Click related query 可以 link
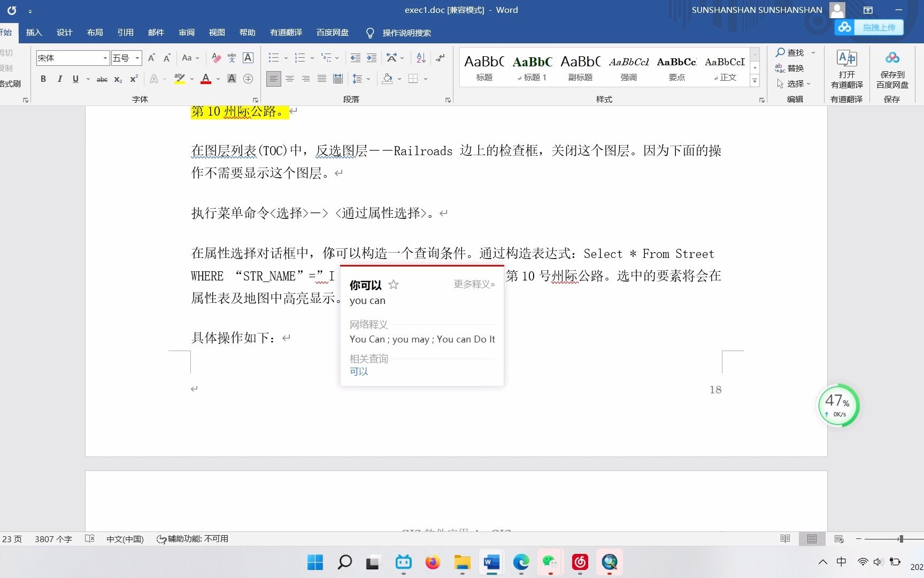 click(x=359, y=371)
